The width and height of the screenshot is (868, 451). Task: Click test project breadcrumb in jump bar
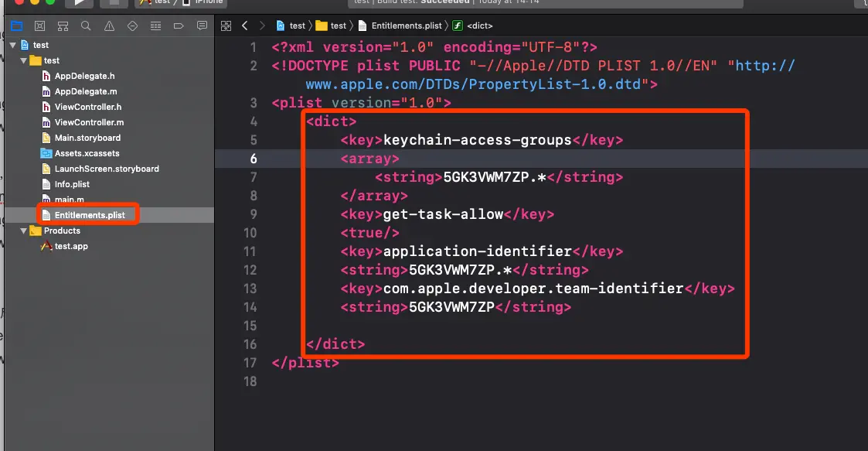click(291, 26)
